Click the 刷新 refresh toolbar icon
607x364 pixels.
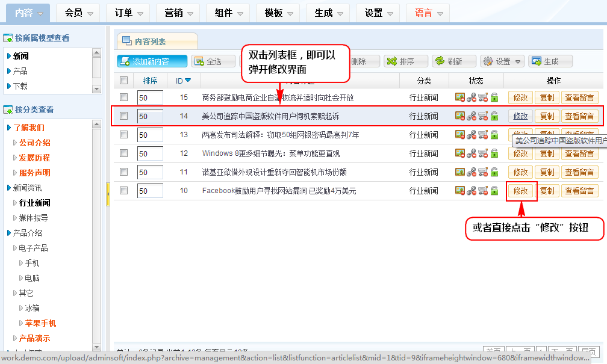point(440,61)
